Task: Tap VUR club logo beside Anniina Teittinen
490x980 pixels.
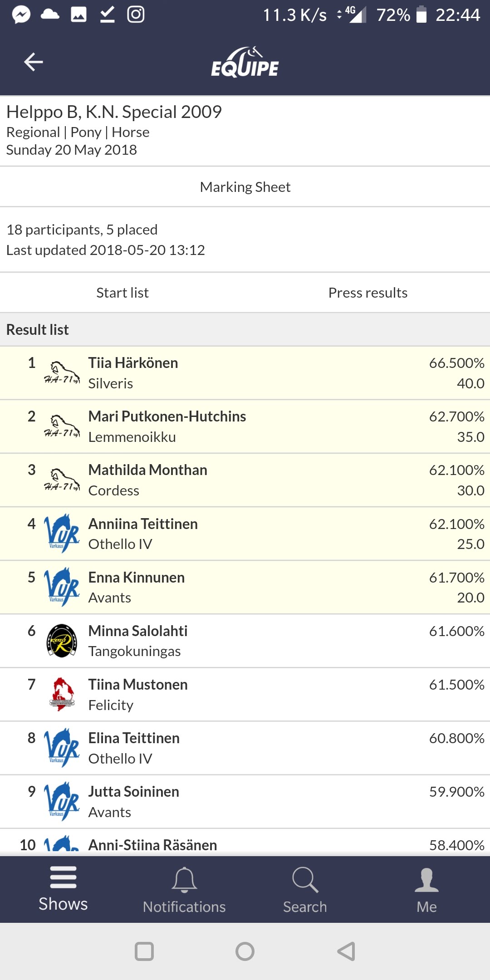Action: tap(62, 534)
